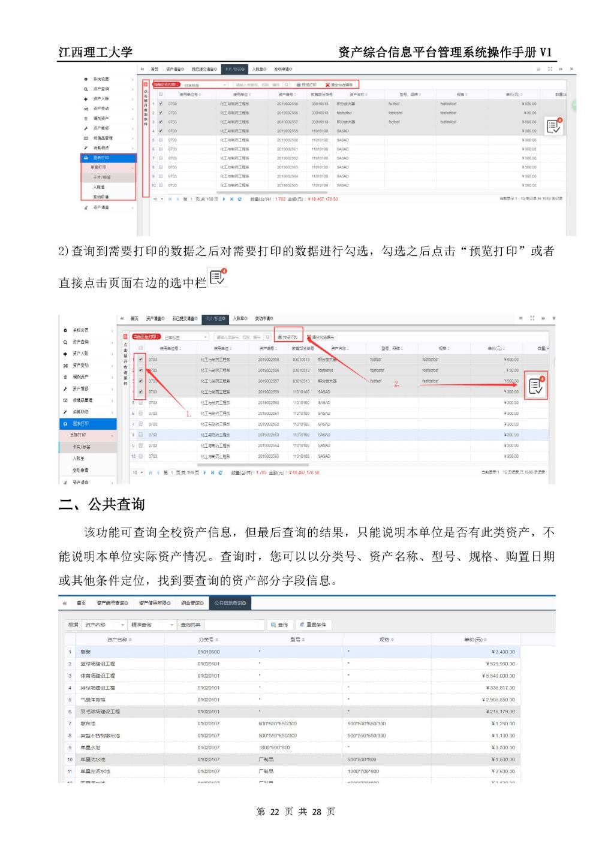
Task: Open the page-size 10 dropdown in top screenshot
Action: pyautogui.click(x=158, y=199)
